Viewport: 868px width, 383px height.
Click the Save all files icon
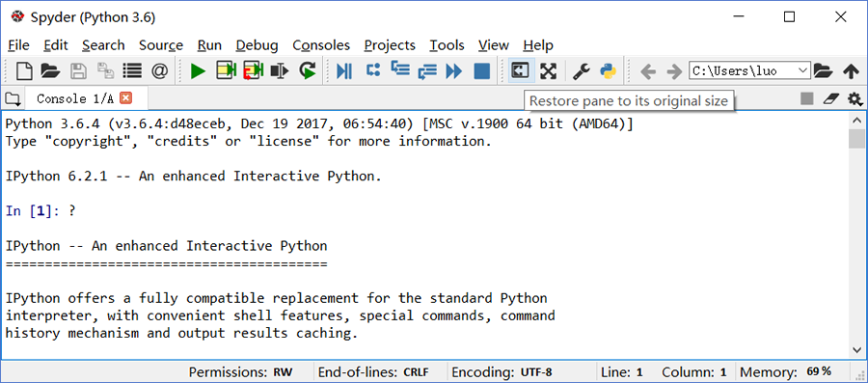[105, 70]
